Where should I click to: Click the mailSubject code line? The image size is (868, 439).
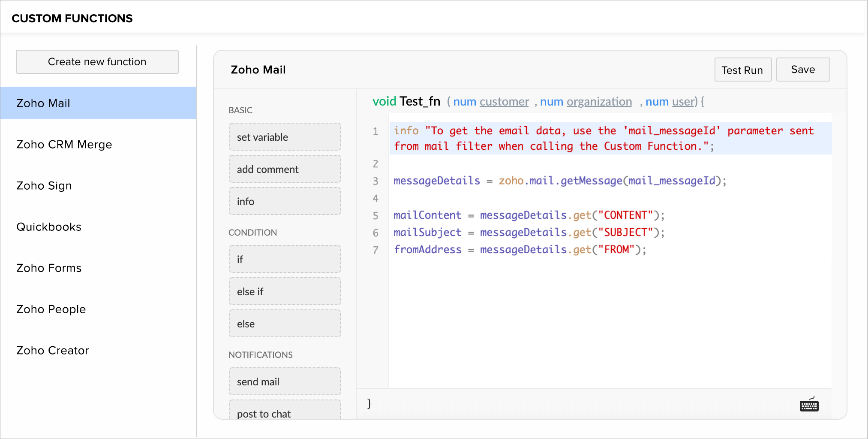tap(529, 232)
